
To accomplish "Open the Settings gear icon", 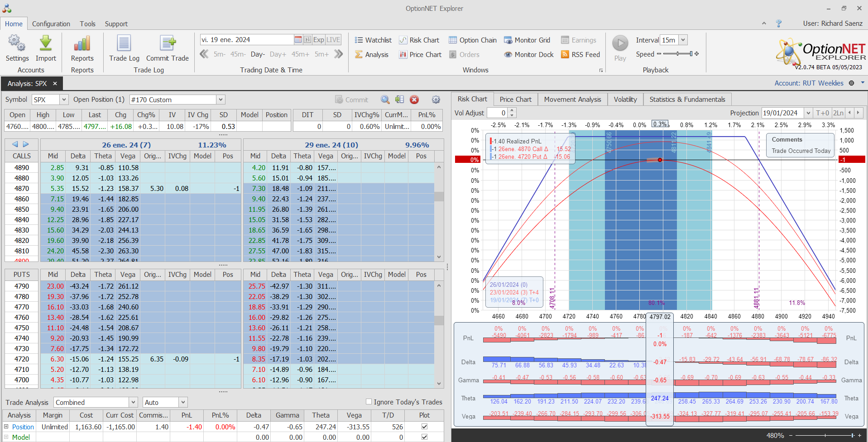I will pyautogui.click(x=17, y=44).
